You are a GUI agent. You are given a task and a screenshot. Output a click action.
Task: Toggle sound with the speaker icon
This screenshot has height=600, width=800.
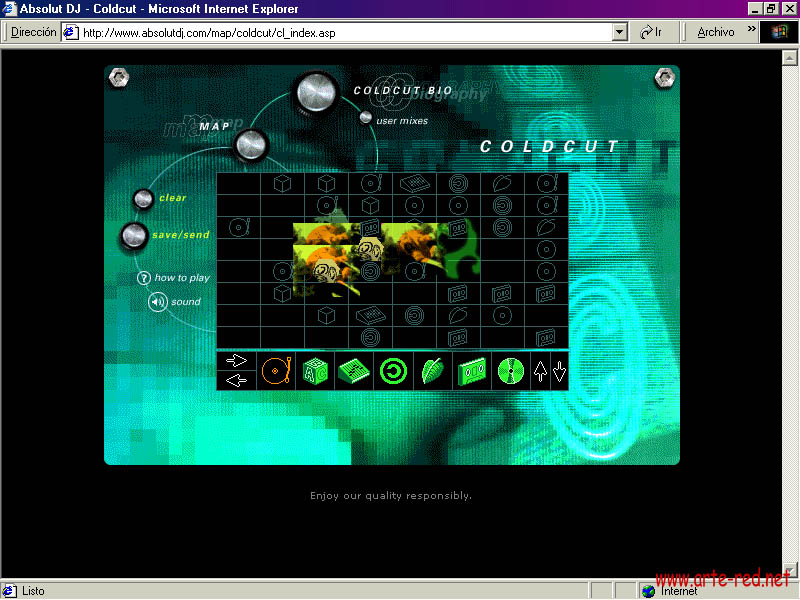coord(157,301)
